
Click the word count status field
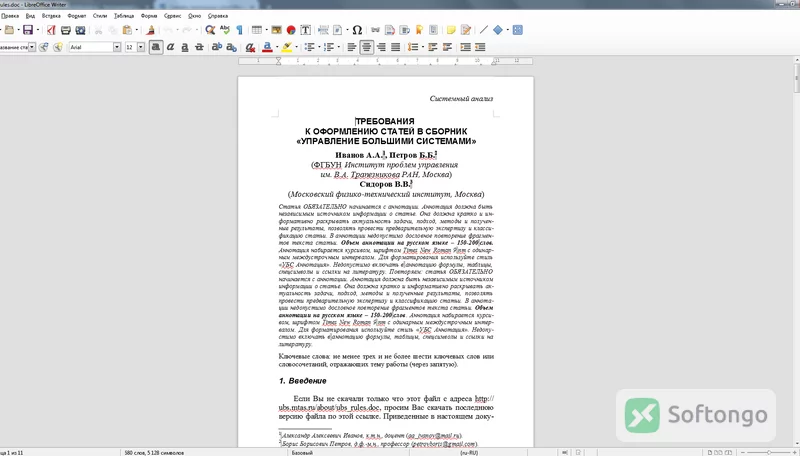(154, 452)
